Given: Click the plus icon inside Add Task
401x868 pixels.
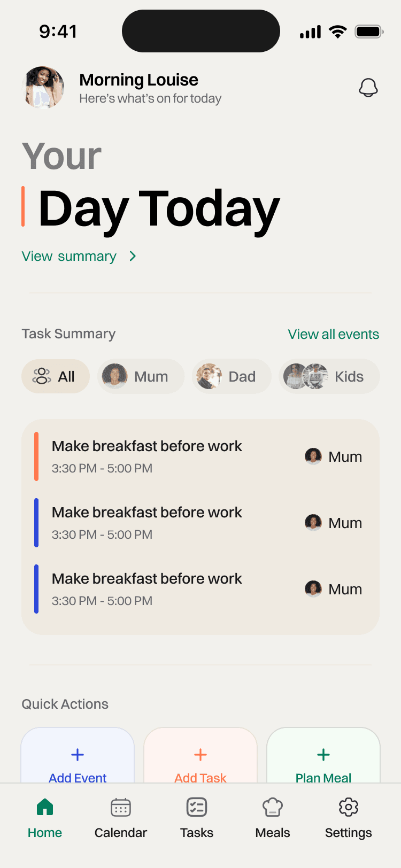Looking at the screenshot, I should point(200,755).
